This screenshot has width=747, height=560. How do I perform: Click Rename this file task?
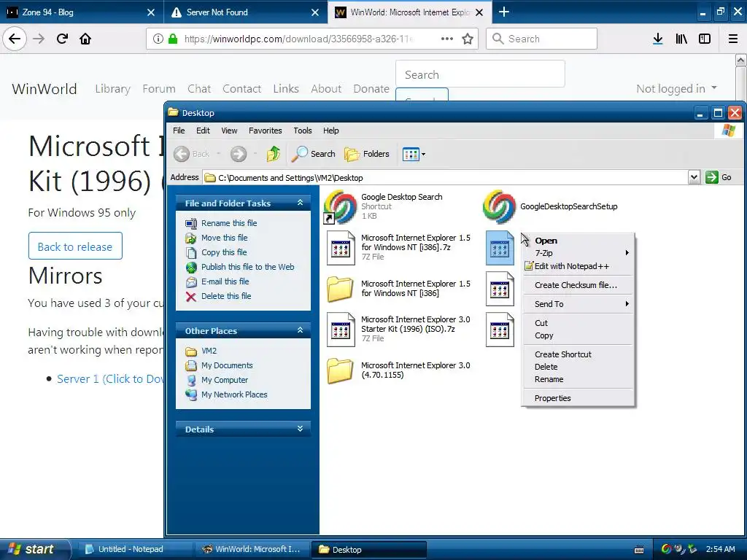click(x=228, y=223)
